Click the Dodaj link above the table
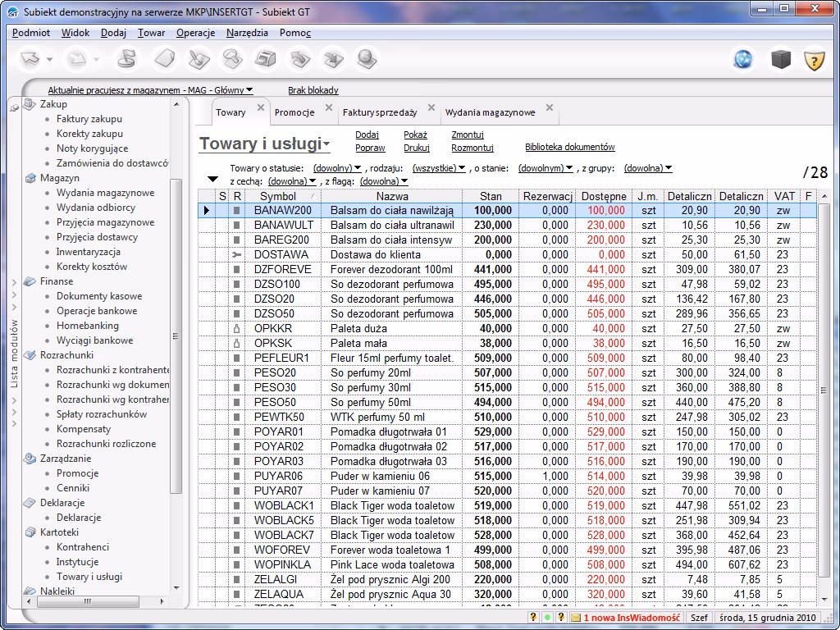Image resolution: width=840 pixels, height=630 pixels. [367, 135]
